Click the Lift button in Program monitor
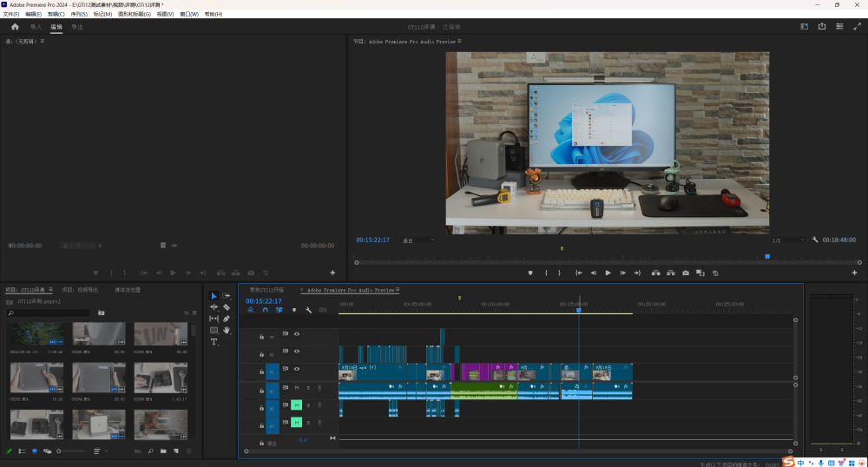This screenshot has height=467, width=868. click(x=656, y=273)
